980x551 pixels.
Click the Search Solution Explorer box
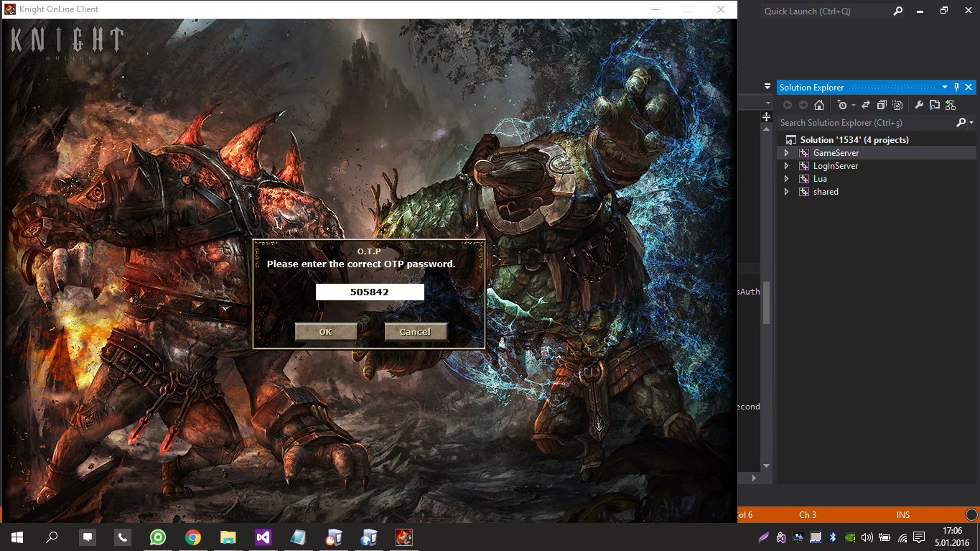point(866,123)
